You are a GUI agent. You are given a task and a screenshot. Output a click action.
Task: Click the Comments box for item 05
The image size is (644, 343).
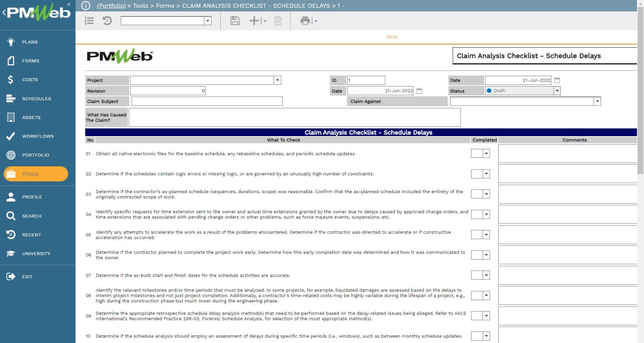[567, 235]
